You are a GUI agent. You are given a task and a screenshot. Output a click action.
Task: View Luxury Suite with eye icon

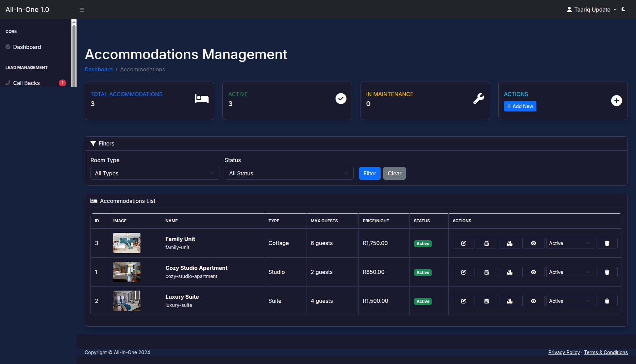pos(533,301)
